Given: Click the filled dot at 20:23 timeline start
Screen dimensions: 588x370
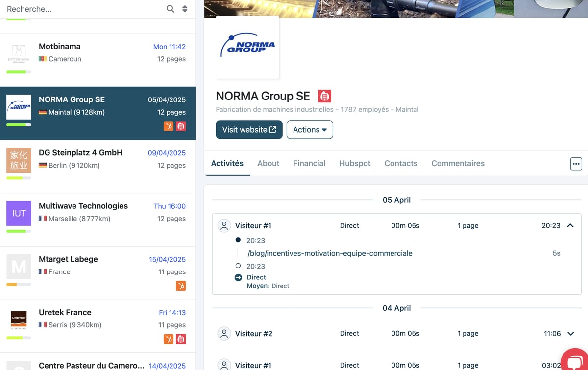Looking at the screenshot, I should click(238, 240).
